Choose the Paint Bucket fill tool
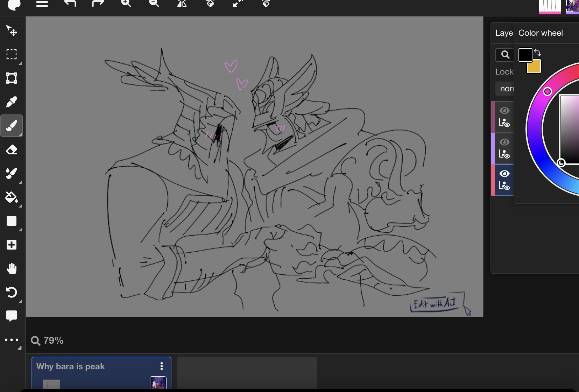The image size is (579, 392). click(12, 197)
